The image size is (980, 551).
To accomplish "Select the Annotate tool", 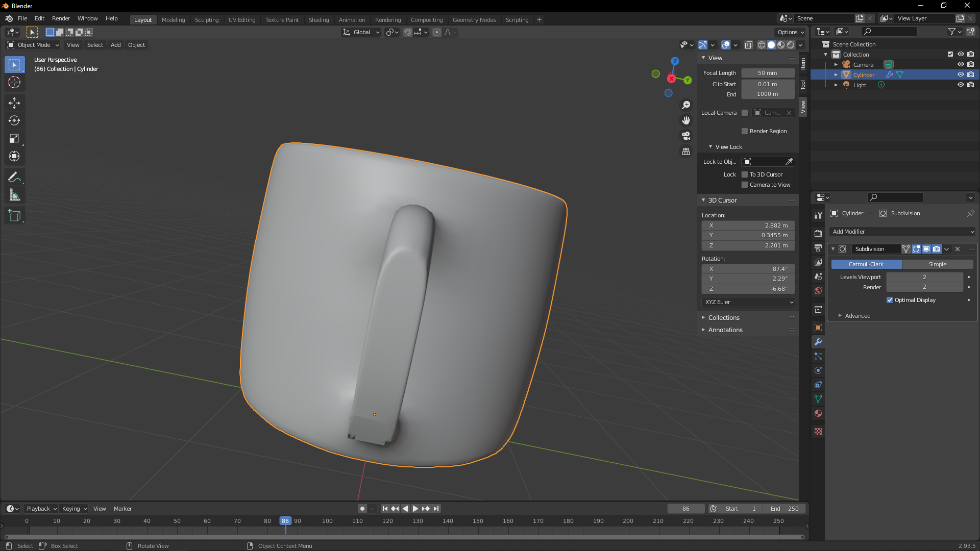I will [14, 177].
